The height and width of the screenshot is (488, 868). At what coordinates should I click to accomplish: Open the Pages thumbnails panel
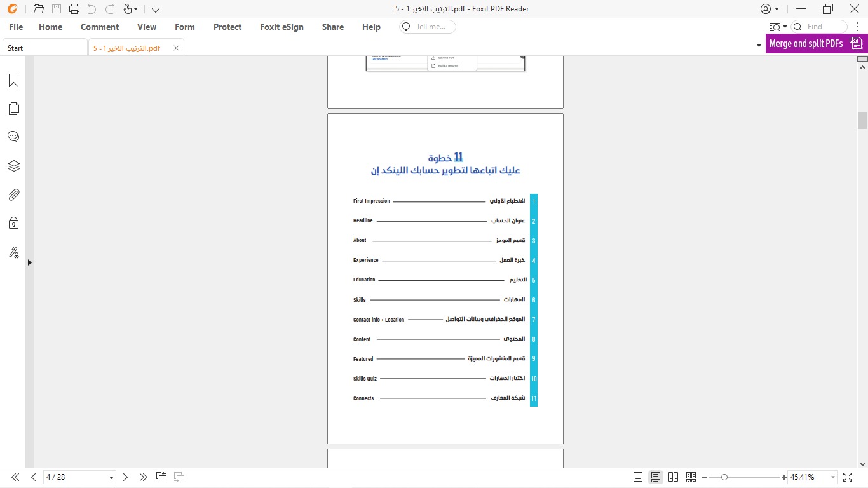(x=13, y=109)
